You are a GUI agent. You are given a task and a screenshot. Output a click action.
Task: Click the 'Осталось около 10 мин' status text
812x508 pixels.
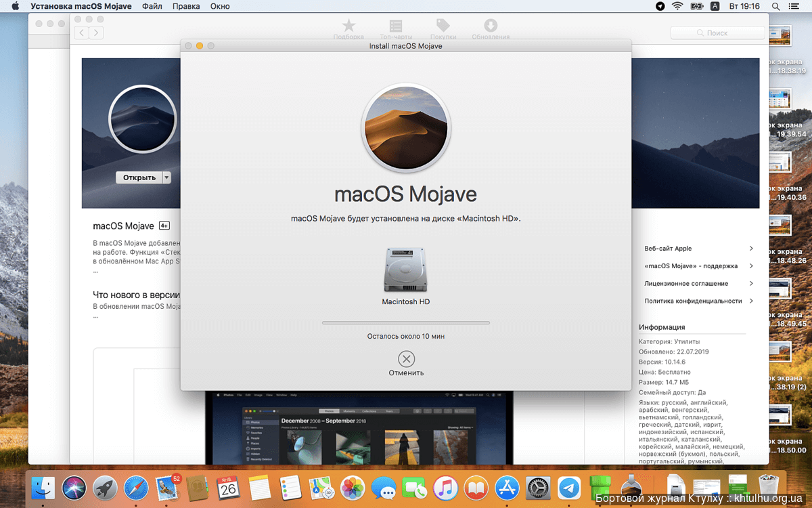pos(406,336)
